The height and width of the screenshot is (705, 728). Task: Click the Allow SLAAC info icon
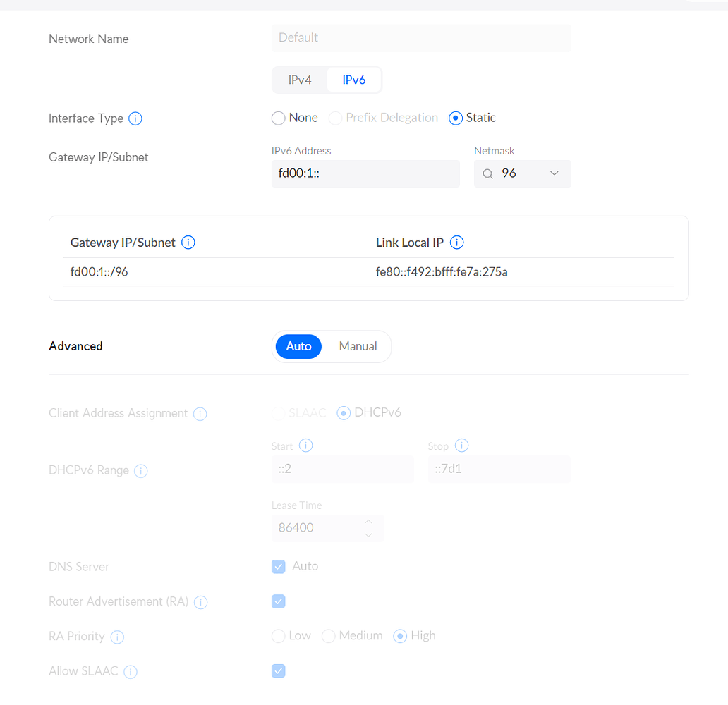(130, 671)
